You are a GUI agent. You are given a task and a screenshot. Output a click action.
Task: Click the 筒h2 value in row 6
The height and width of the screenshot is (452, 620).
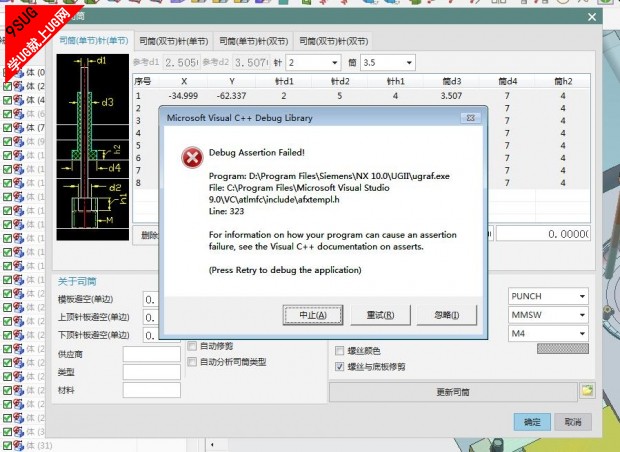pyautogui.click(x=563, y=158)
